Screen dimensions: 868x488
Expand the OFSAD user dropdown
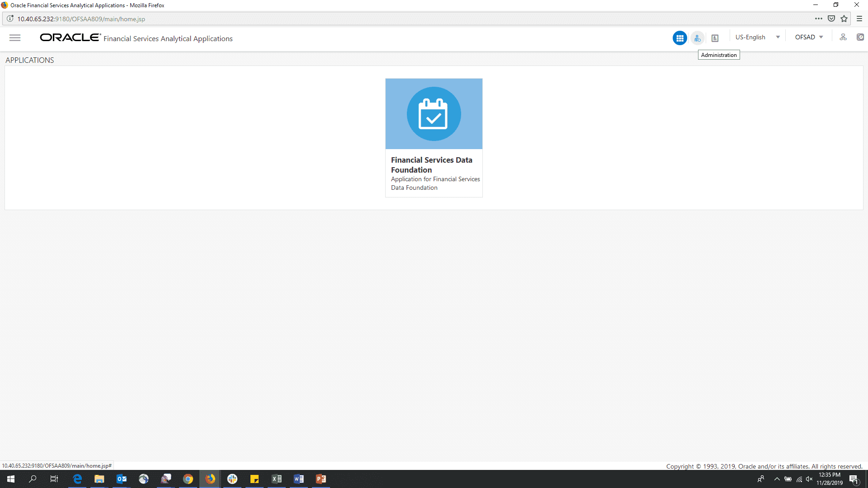click(809, 38)
